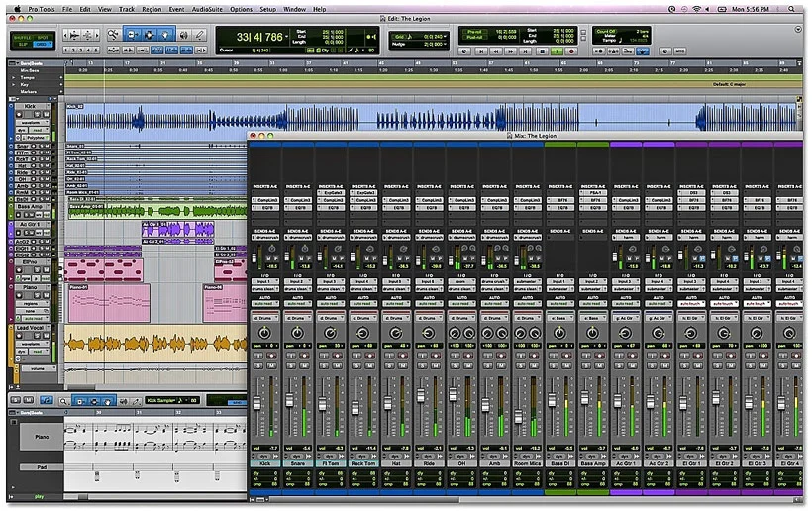Open Snare channel automation mode selector
The width and height of the screenshot is (812, 511).
point(298,304)
